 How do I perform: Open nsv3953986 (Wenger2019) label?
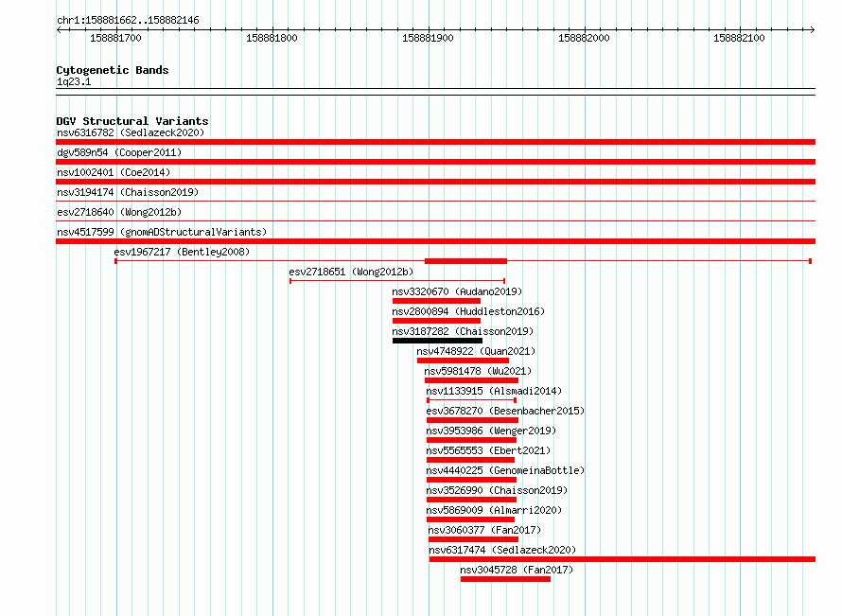(x=491, y=431)
